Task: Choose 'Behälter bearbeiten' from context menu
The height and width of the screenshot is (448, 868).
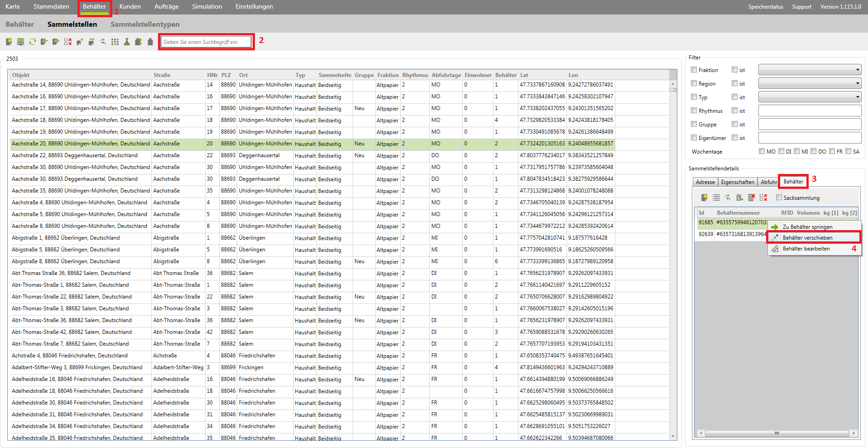Action: (815, 248)
